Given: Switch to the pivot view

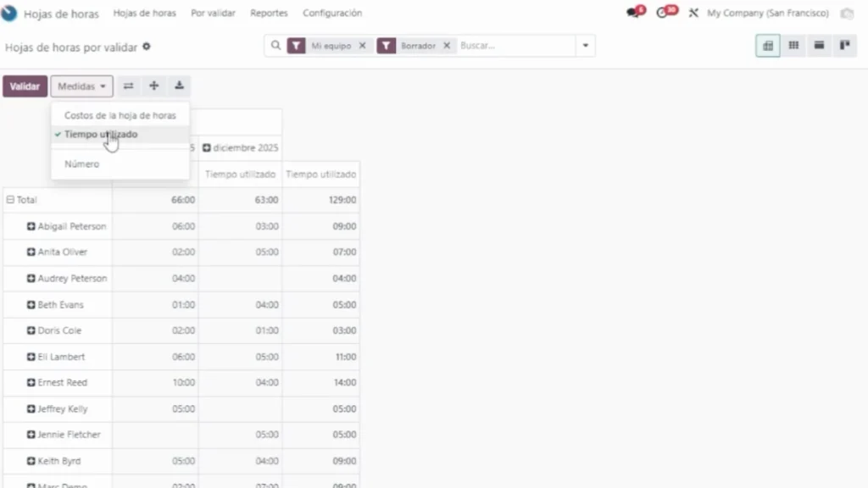Looking at the screenshot, I should [768, 46].
